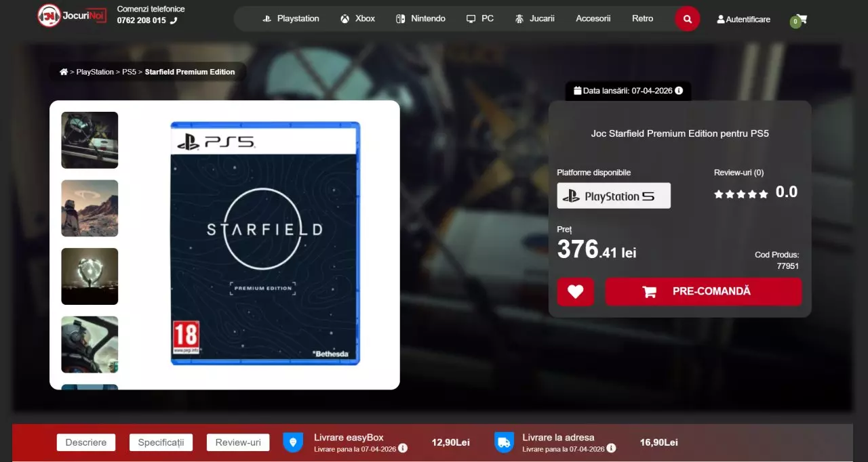Click the 376.41 lei price
This screenshot has width=868, height=462.
597,249
